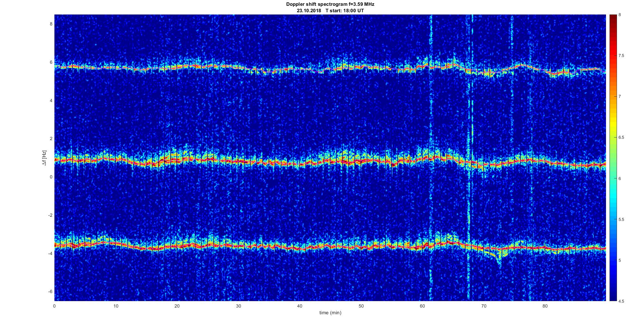Click the upper Doppler trace near 6 Hz
The width and height of the screenshot is (644, 323).
pos(330,68)
